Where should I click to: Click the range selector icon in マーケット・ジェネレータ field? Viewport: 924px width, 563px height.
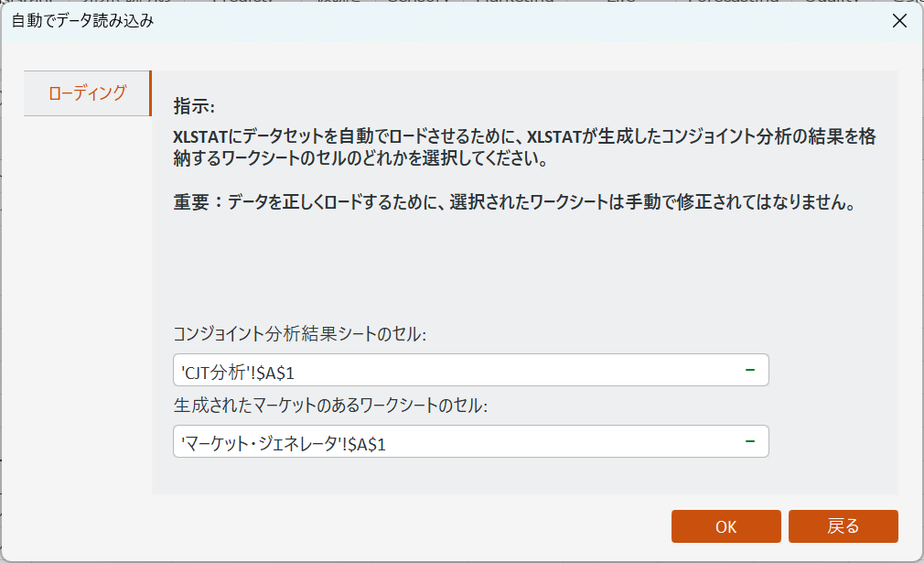[x=749, y=441]
